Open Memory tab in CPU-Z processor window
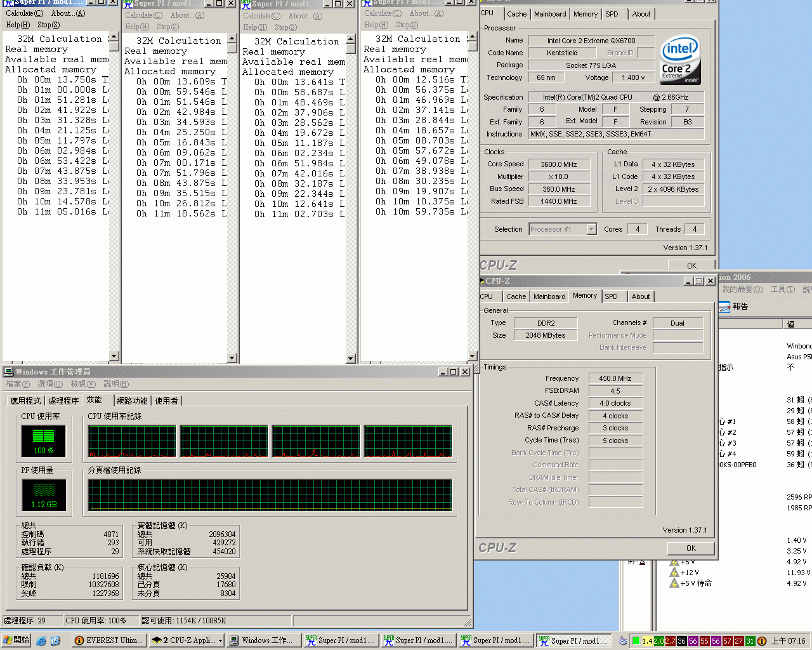 click(x=586, y=14)
